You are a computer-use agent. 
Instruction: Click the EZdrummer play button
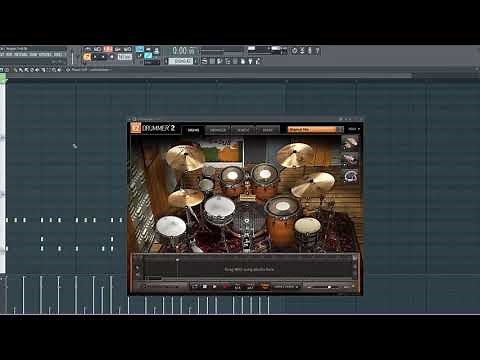[215, 286]
